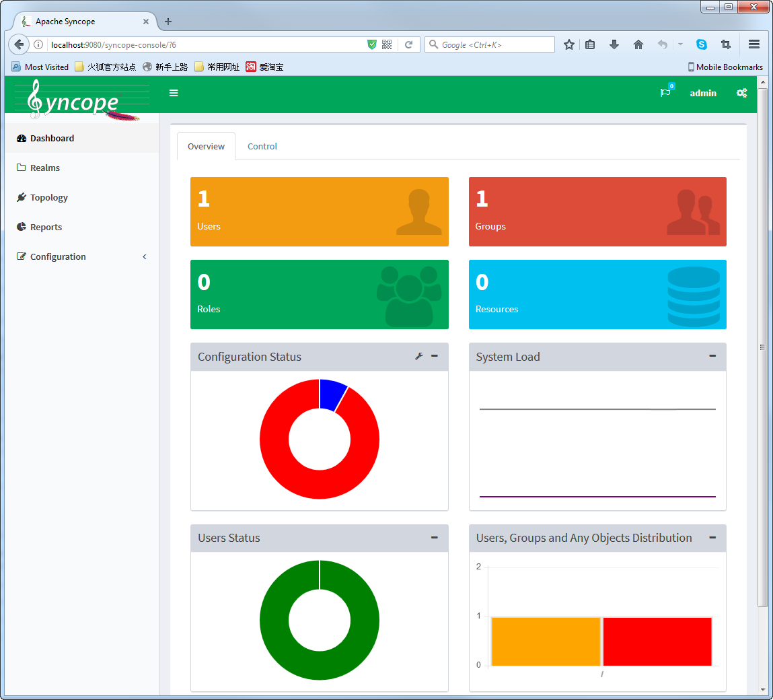Image resolution: width=773 pixels, height=700 pixels.
Task: Click the browser home icon
Action: (x=638, y=44)
